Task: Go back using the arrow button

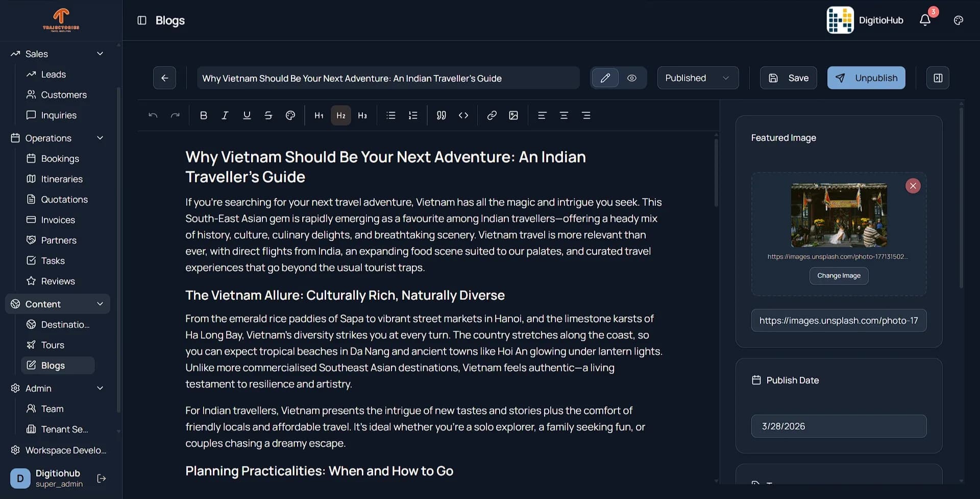Action: 164,78
